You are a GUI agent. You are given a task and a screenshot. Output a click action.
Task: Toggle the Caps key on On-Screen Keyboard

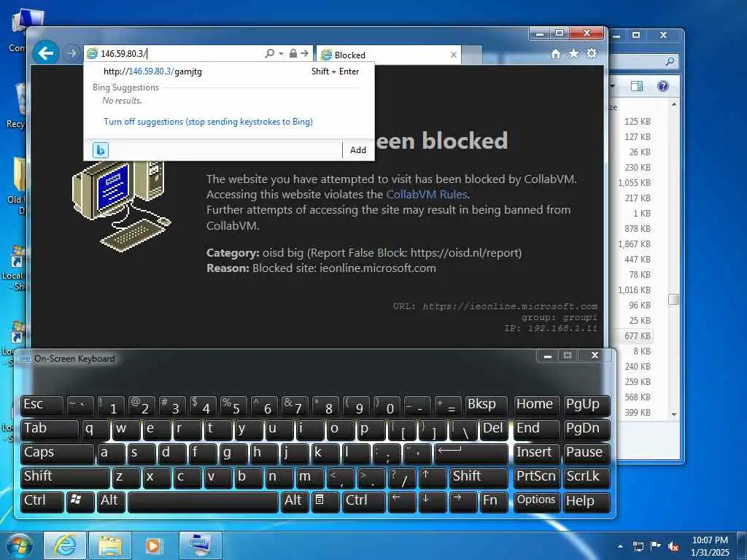click(x=57, y=453)
